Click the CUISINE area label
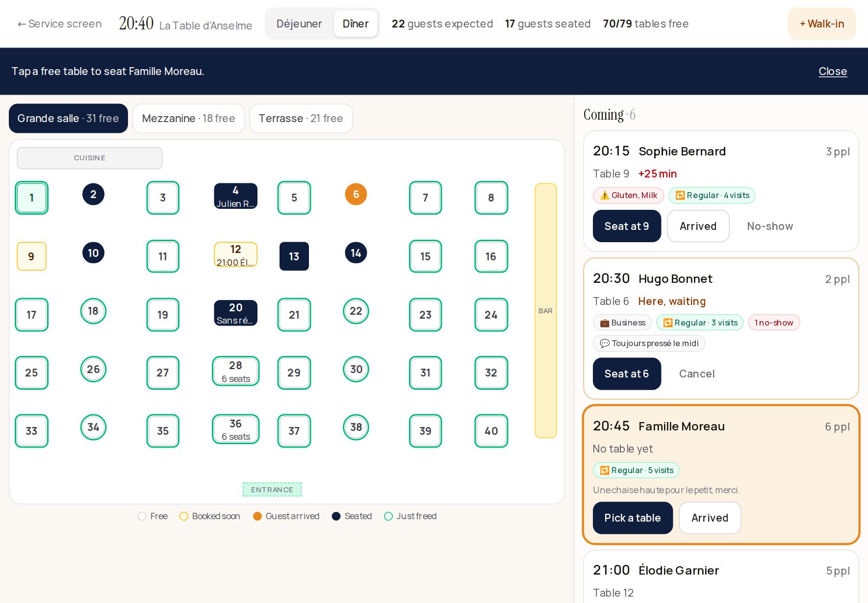868x603 pixels. (90, 158)
